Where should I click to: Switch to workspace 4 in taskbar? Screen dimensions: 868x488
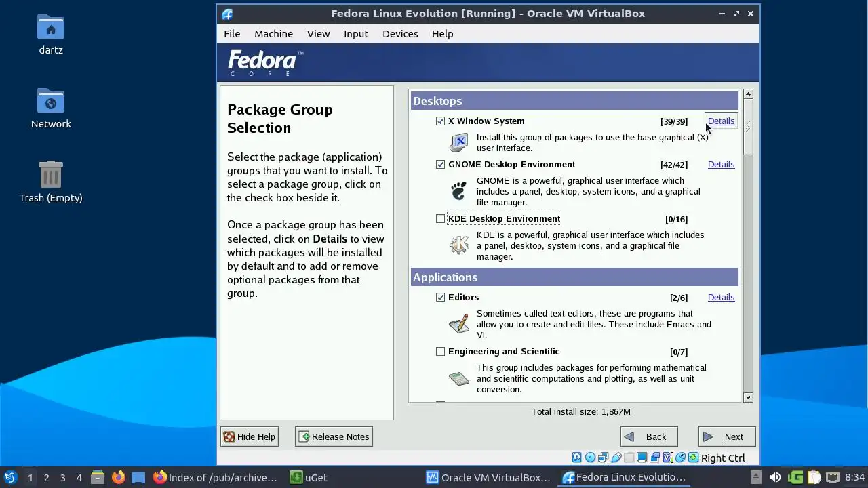tap(79, 477)
